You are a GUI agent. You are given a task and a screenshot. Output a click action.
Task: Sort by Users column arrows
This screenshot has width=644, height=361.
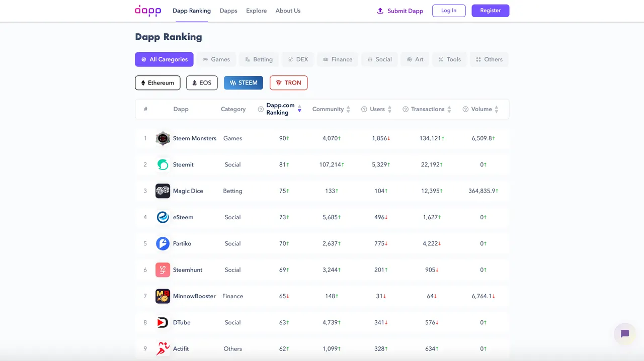coord(389,109)
